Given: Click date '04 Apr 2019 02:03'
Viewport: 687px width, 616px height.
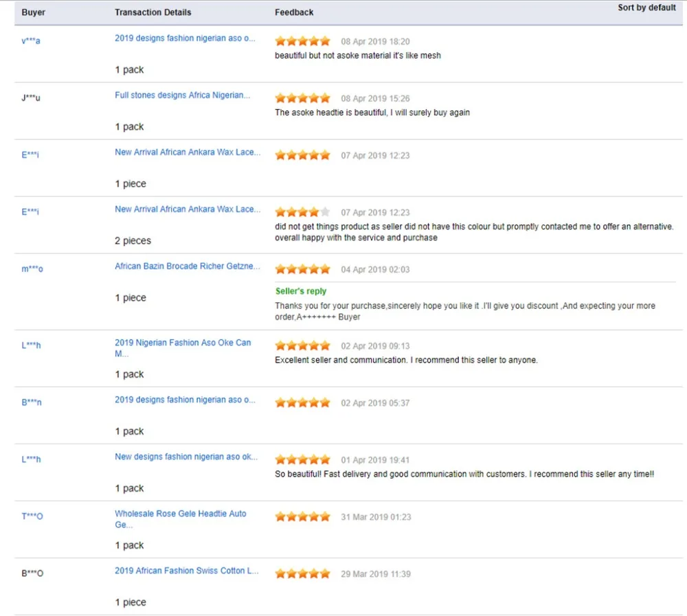Looking at the screenshot, I should click(x=375, y=269).
